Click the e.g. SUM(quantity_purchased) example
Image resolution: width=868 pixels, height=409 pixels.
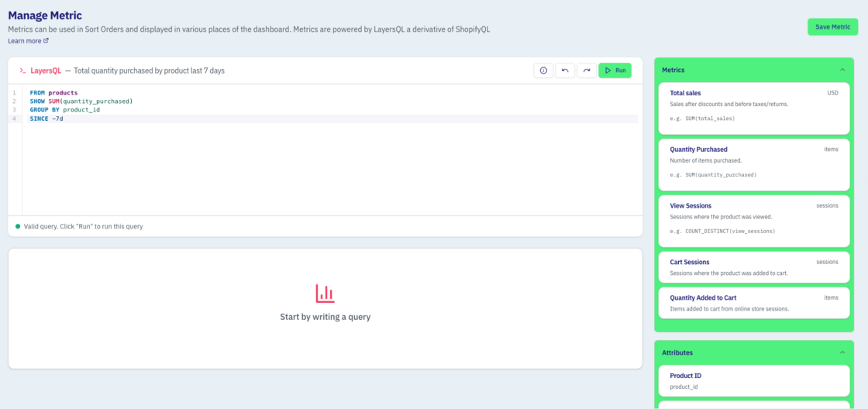click(x=713, y=175)
